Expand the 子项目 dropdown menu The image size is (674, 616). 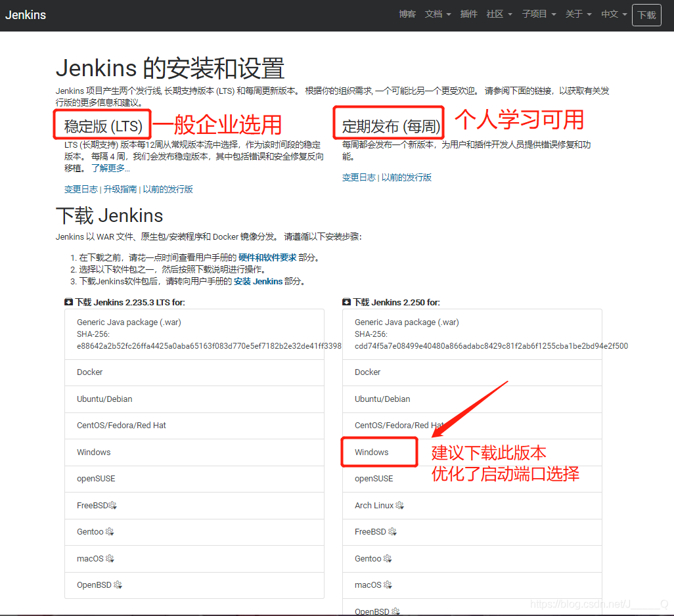click(x=539, y=14)
